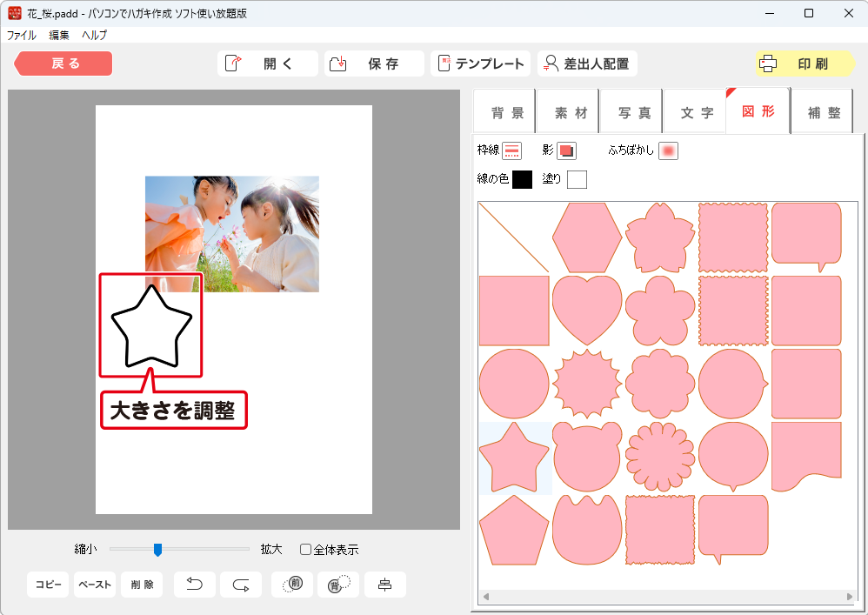Screen dimensions: 868x615
Task: Enable the 全体表示 checkbox
Action: pos(306,550)
